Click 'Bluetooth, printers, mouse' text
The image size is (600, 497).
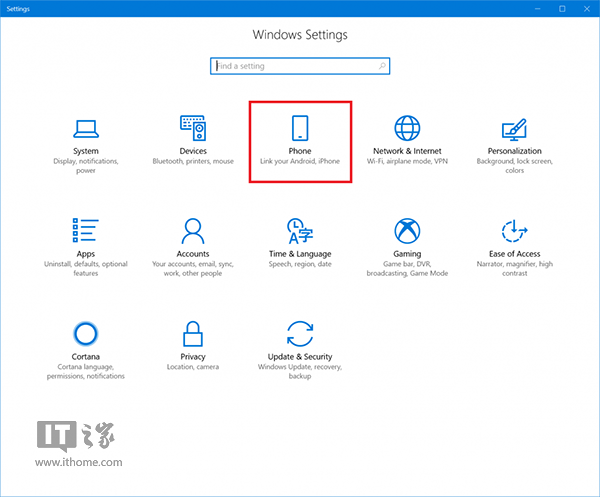tap(193, 161)
